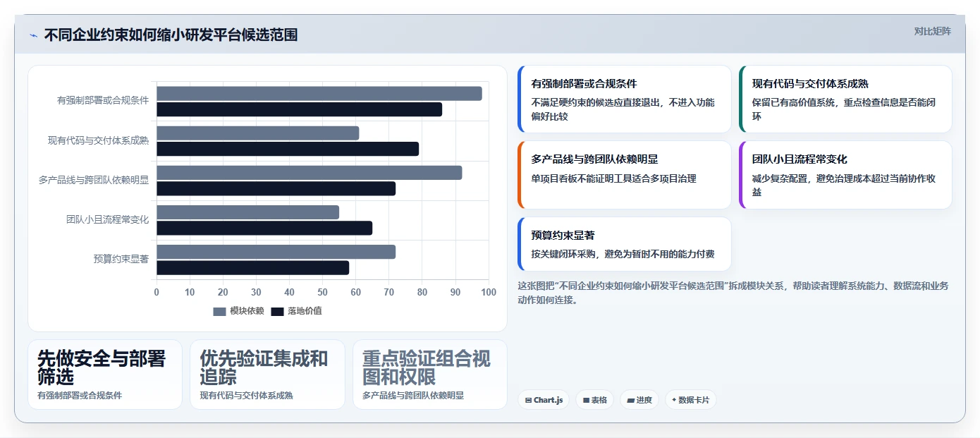Click the y-axis label 团队小且流程常变化
Viewport: 980px width, 438px height.
click(x=108, y=219)
